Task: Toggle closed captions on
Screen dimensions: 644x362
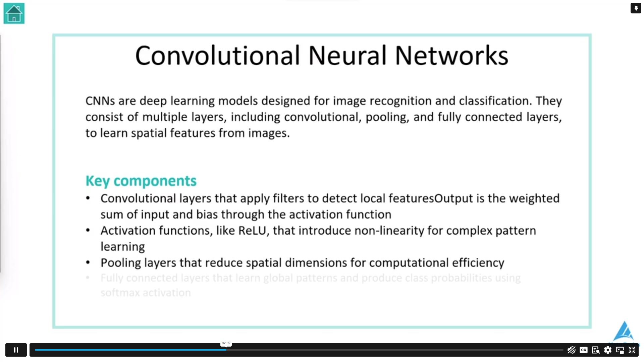Action: [583, 350]
